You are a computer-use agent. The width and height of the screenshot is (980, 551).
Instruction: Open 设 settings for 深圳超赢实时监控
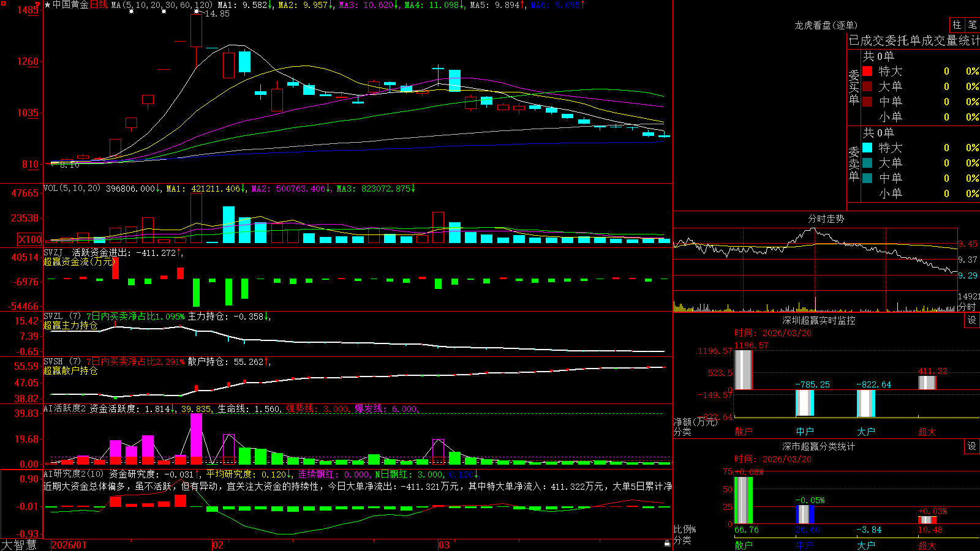pyautogui.click(x=972, y=320)
